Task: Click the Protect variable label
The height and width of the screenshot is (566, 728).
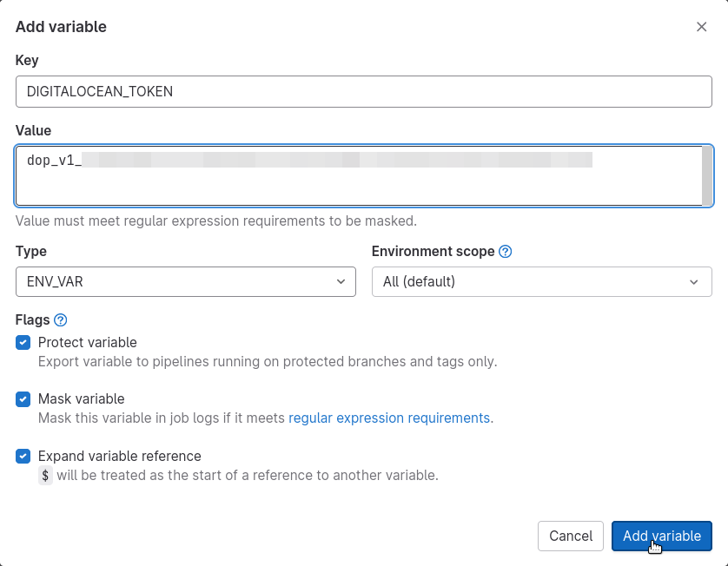Action: pos(87,342)
